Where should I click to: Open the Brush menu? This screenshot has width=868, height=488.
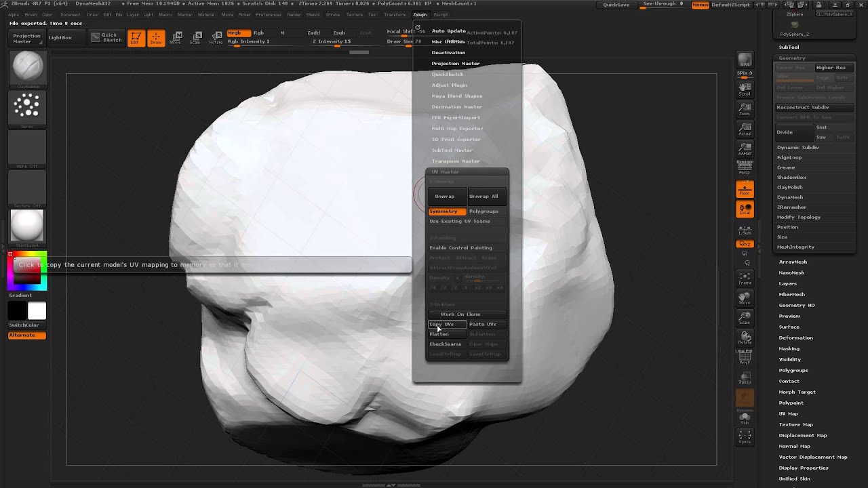(x=31, y=14)
